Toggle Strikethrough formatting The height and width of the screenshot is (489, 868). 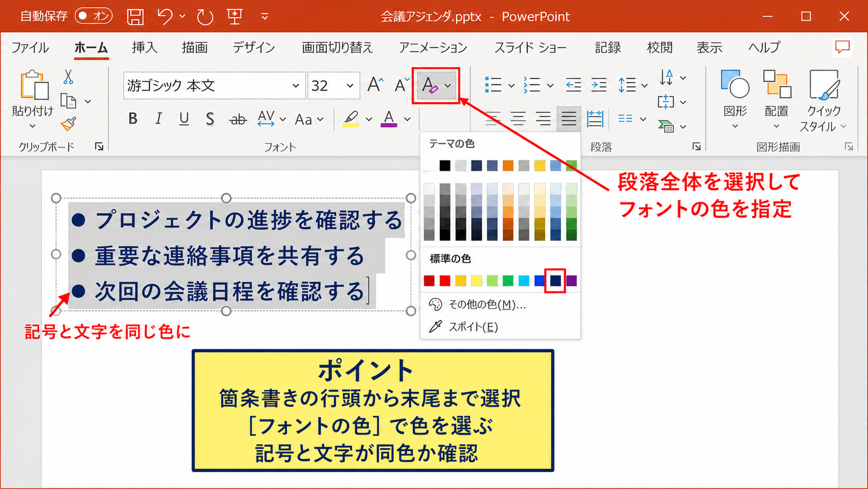[x=238, y=120]
